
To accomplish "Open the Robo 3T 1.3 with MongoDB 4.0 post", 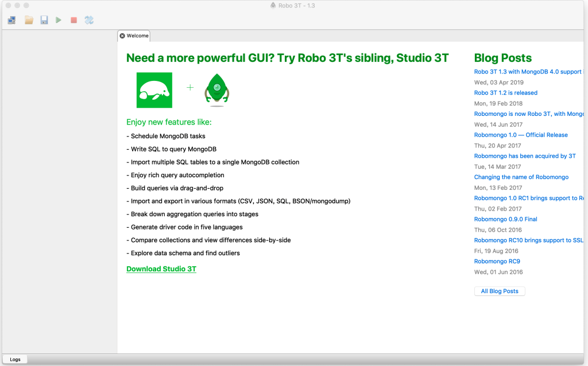I will [x=529, y=72].
